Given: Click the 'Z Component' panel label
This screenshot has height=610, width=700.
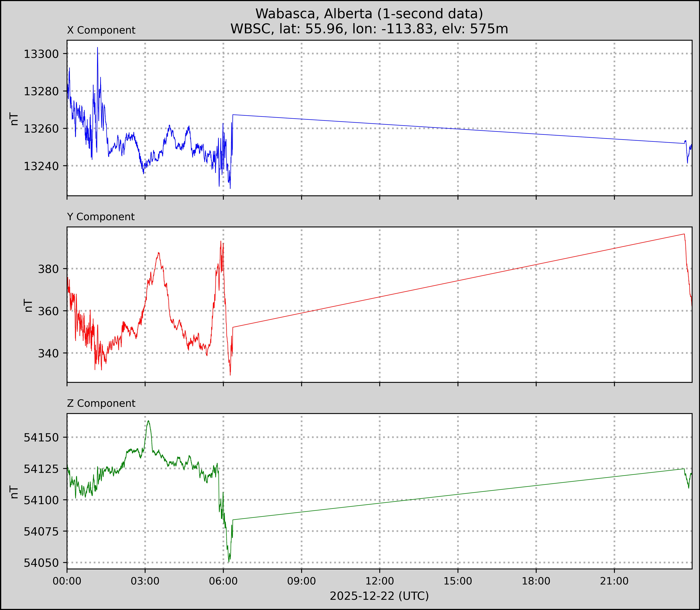Looking at the screenshot, I should pos(101,403).
